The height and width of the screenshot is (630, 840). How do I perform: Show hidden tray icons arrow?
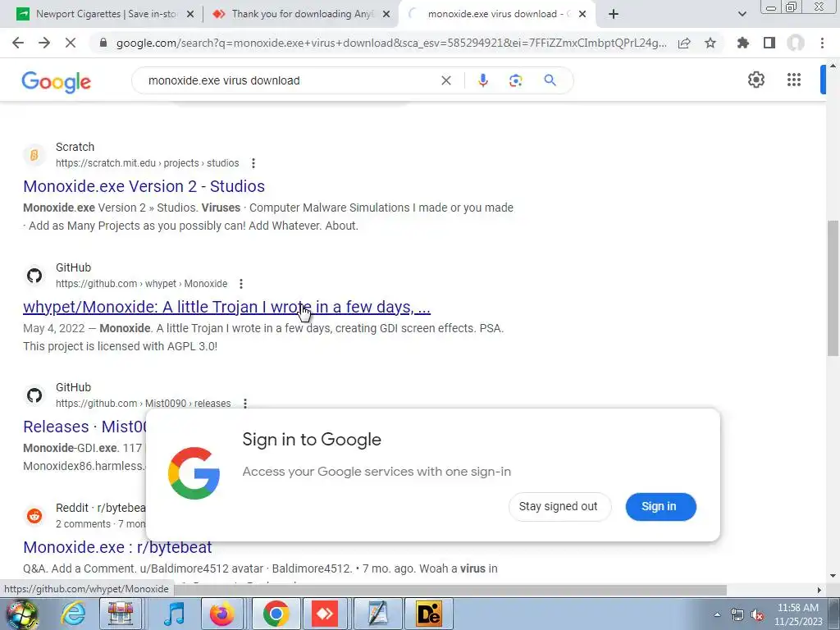point(718,615)
